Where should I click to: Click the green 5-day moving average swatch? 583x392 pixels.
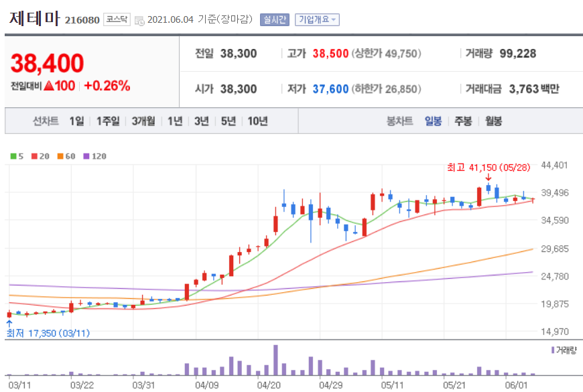tap(13, 156)
